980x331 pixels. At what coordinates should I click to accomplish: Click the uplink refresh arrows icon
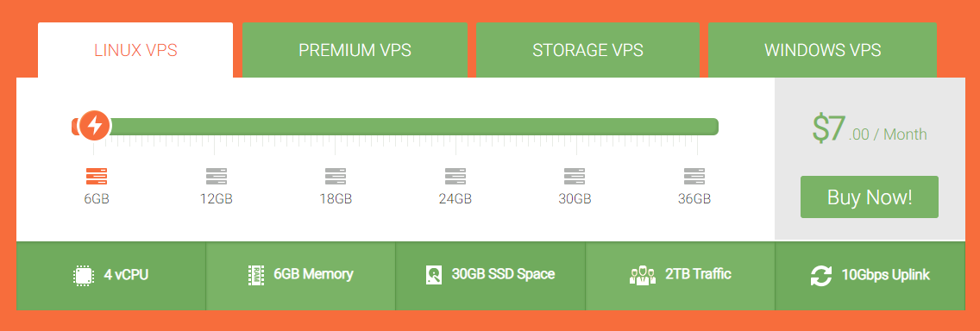coord(820,276)
